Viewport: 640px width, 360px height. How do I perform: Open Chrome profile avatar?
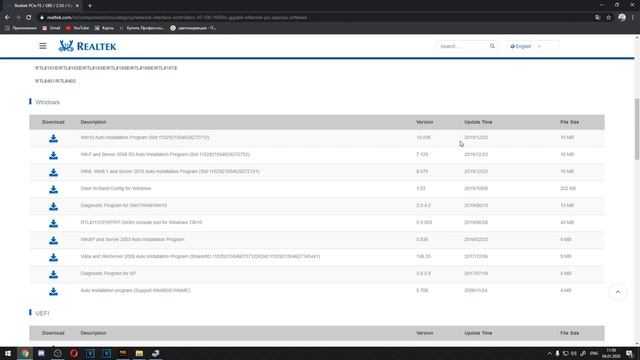click(x=622, y=18)
